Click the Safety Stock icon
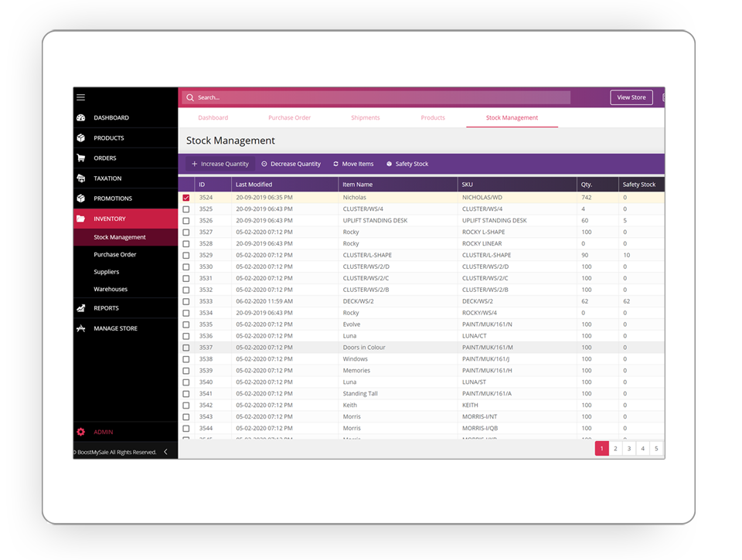The width and height of the screenshot is (742, 560). pos(389,164)
